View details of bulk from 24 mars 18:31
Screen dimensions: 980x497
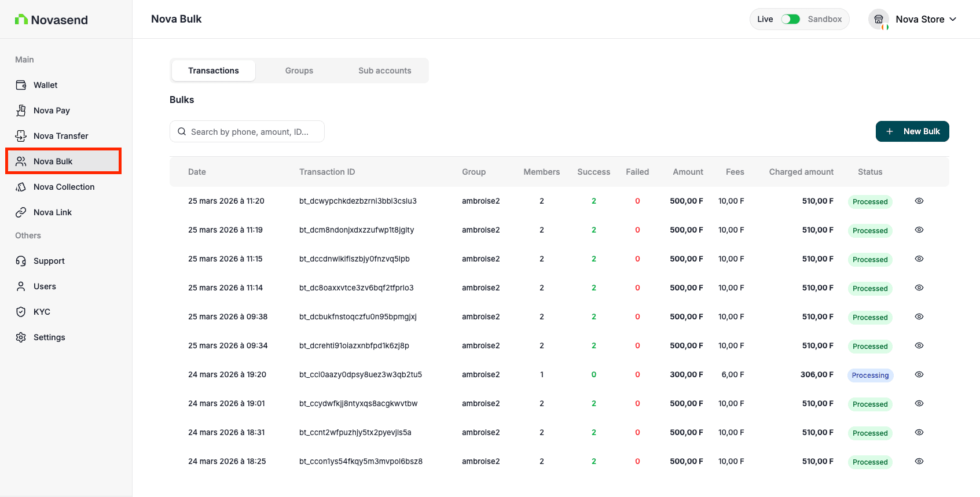(x=919, y=432)
